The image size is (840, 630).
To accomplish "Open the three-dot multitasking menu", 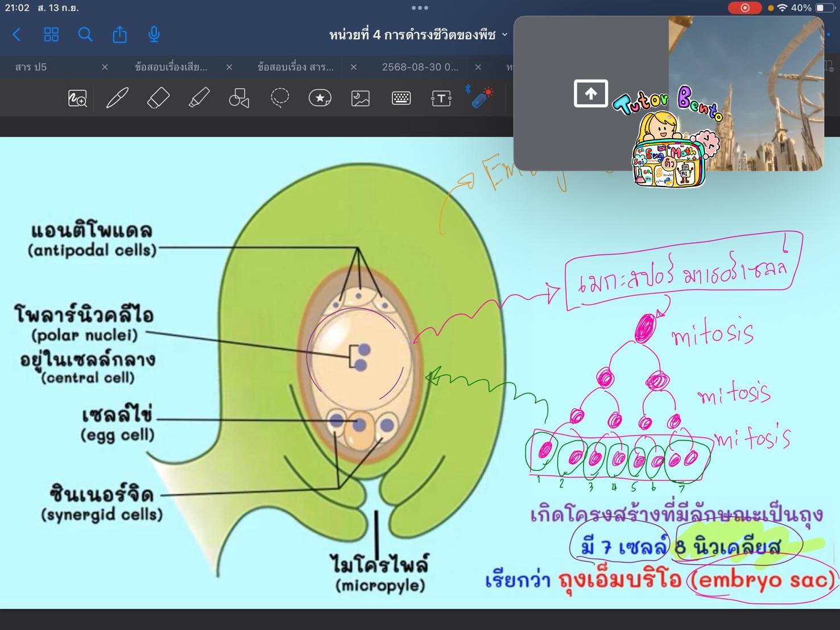I will [420, 8].
